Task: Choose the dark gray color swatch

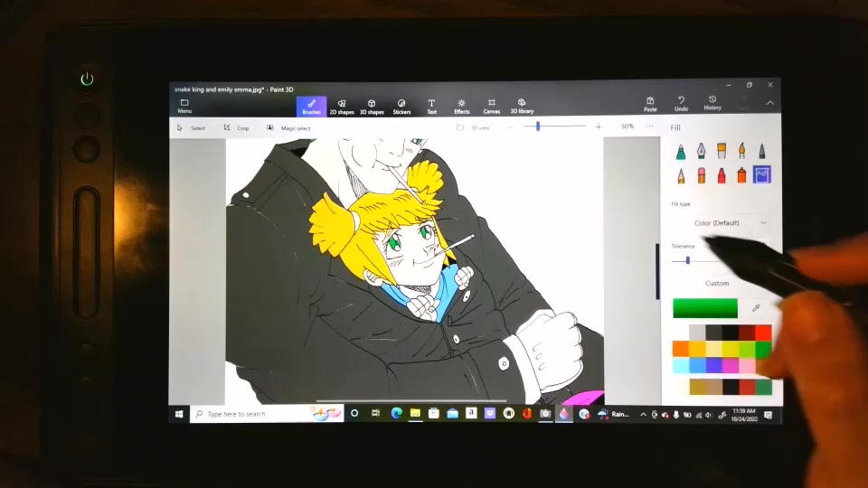Action: pos(713,333)
